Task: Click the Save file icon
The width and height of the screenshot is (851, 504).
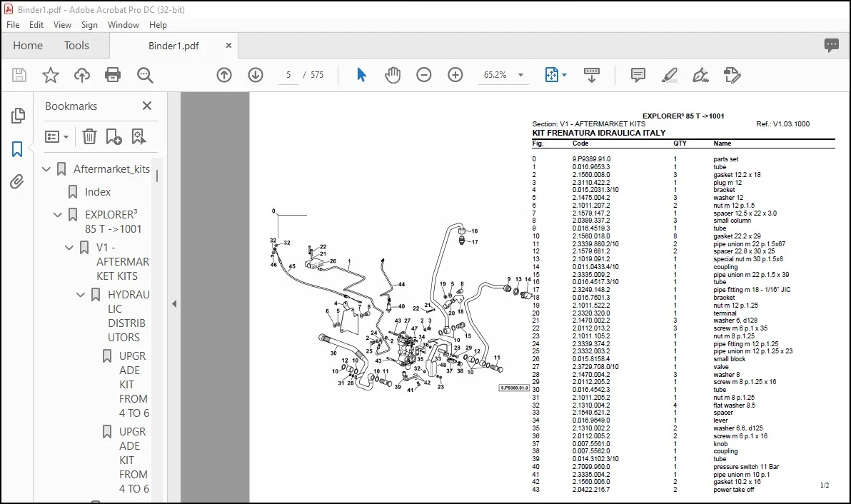Action: pos(19,75)
